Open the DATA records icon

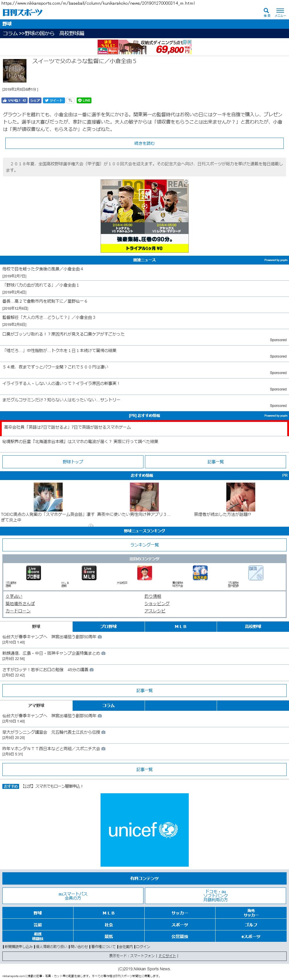pos(255,572)
